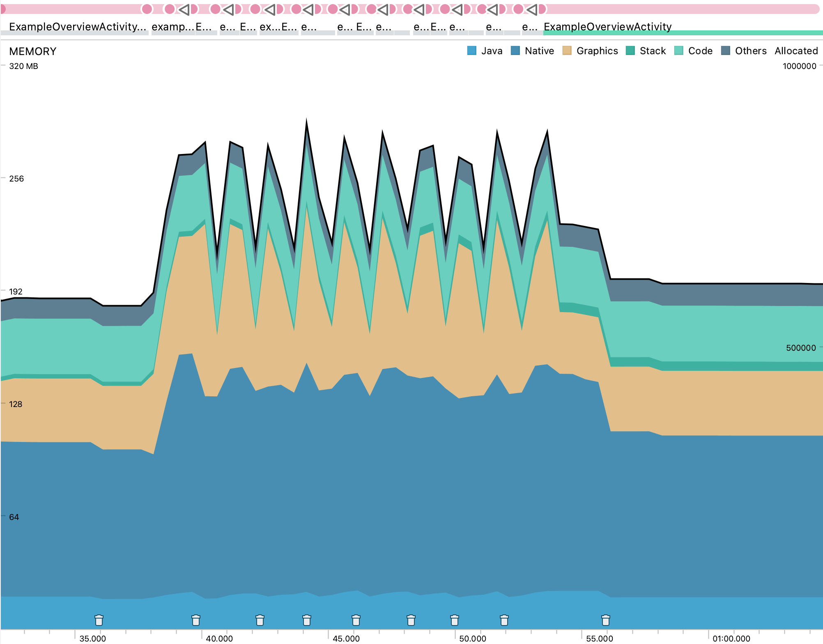Click the MEMORY section title
This screenshot has height=644, width=823.
pos(32,51)
